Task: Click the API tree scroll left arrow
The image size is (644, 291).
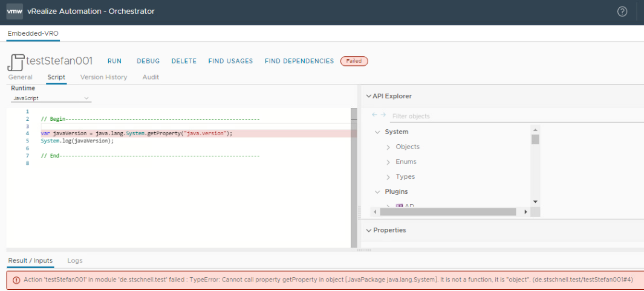Action: (x=374, y=212)
